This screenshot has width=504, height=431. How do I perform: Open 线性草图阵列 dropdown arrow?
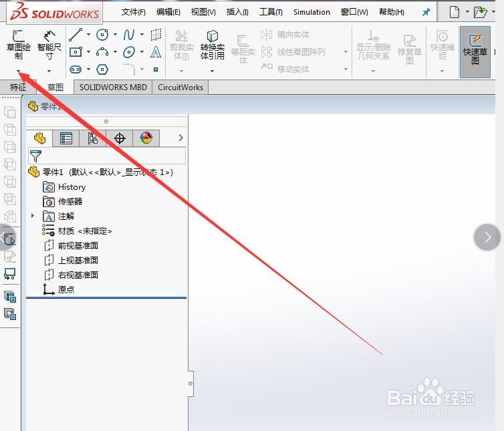click(346, 51)
